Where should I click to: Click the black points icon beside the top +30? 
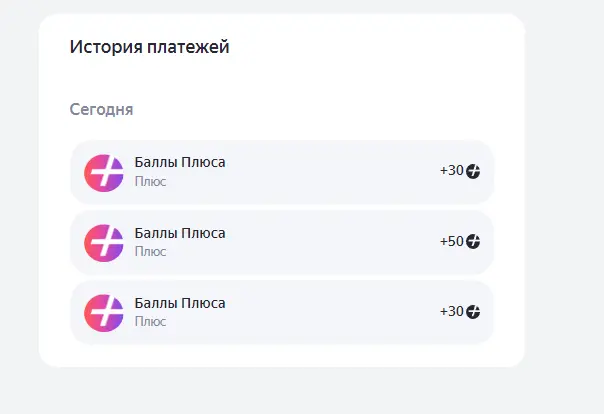tap(473, 171)
